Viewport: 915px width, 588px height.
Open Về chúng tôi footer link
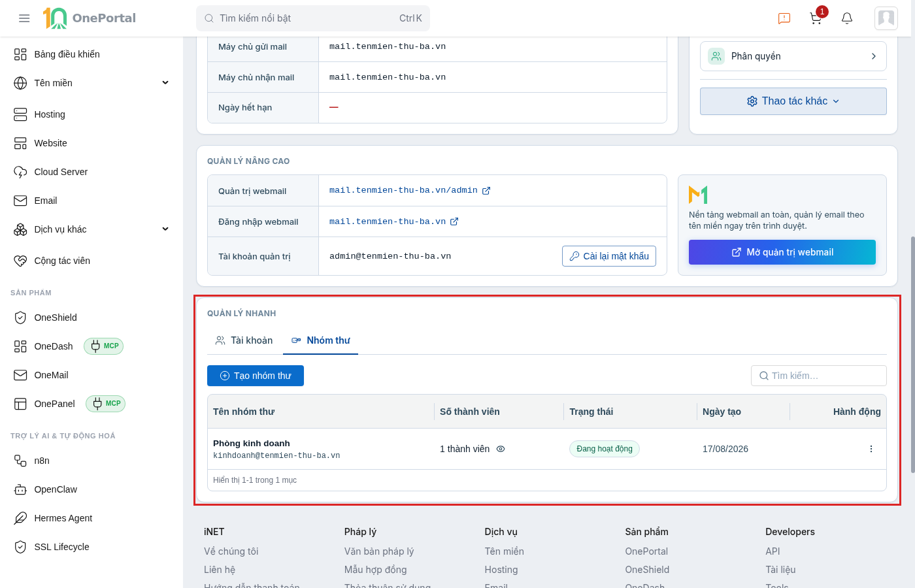click(231, 551)
